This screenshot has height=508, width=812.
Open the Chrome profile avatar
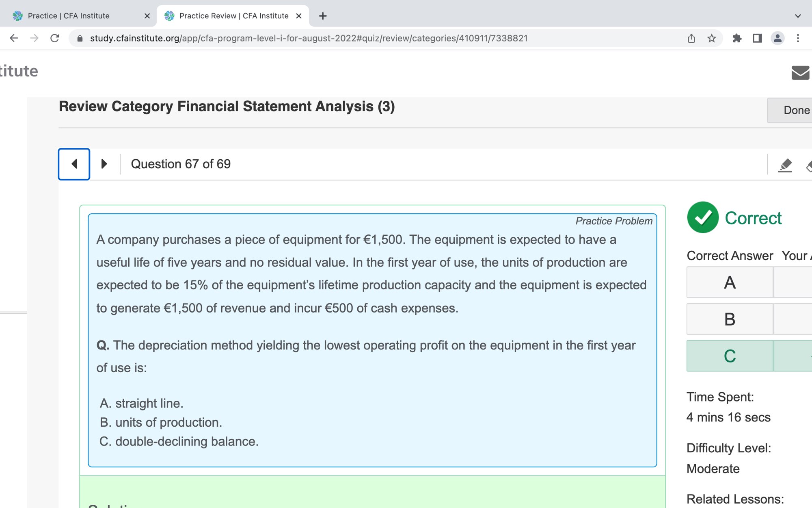click(777, 38)
